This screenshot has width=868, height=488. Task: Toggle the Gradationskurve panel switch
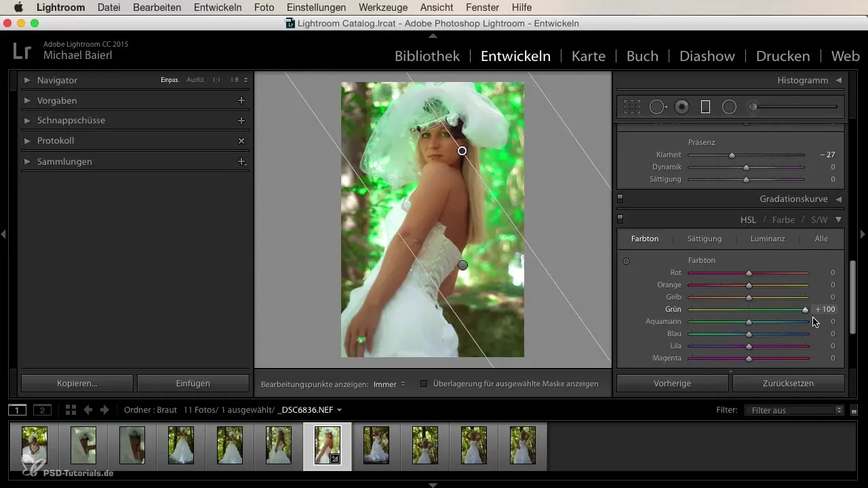tap(620, 199)
